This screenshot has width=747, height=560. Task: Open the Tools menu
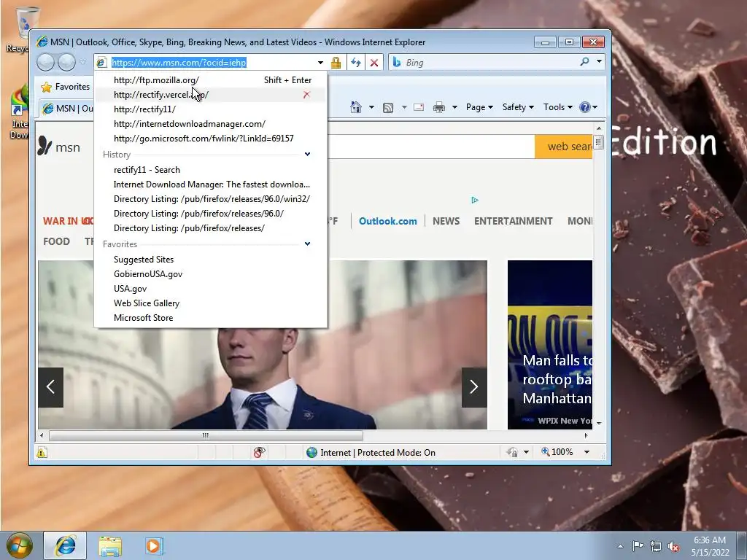(x=558, y=107)
